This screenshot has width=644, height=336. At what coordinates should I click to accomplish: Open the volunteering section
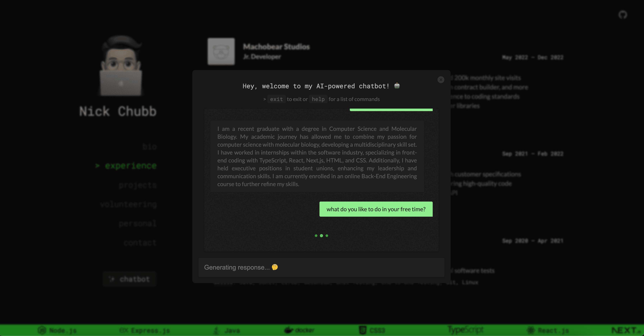tap(128, 204)
